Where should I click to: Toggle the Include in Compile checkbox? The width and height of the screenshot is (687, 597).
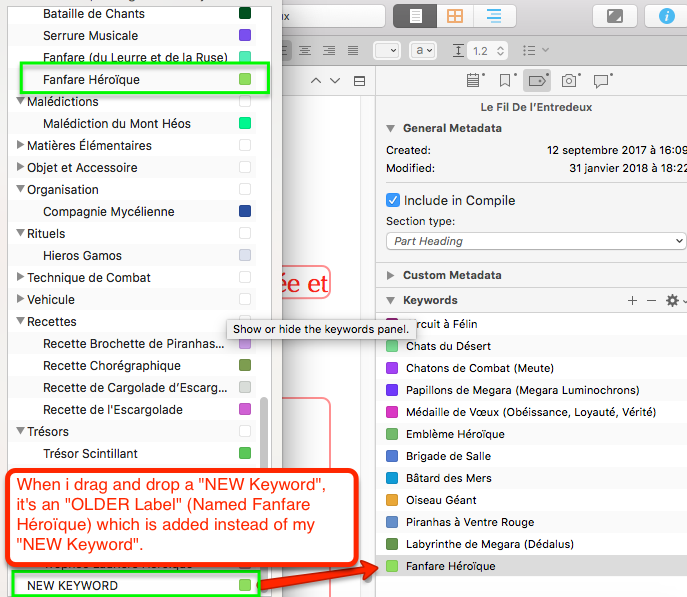click(x=393, y=200)
